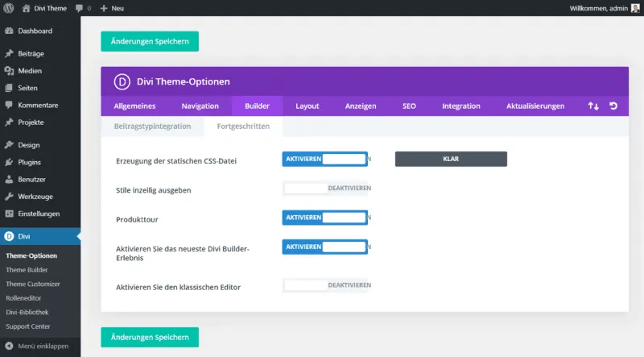The width and height of the screenshot is (644, 357).
Task: Open Plugins page
Action: [40, 162]
